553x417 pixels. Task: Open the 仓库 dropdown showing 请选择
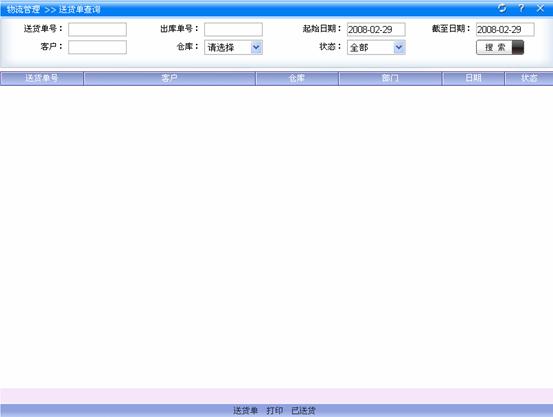pos(233,48)
